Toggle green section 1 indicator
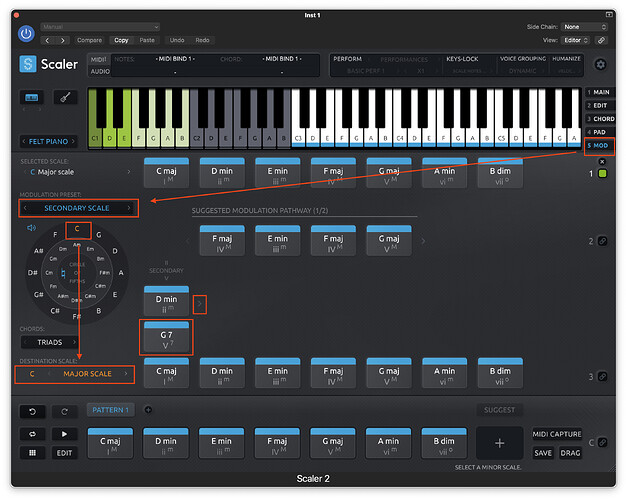The height and width of the screenshot is (500, 626). coord(602,174)
